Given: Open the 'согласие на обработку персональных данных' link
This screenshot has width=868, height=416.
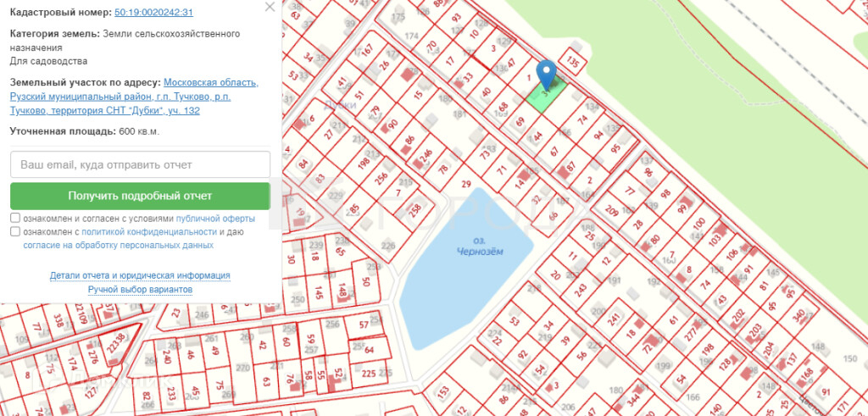Looking at the screenshot, I should [x=119, y=245].
